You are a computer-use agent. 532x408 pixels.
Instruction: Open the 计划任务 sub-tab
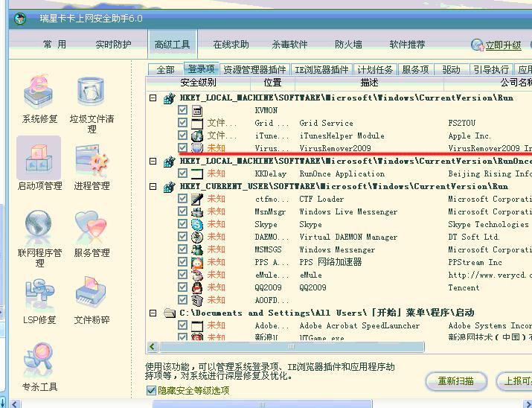[x=375, y=69]
